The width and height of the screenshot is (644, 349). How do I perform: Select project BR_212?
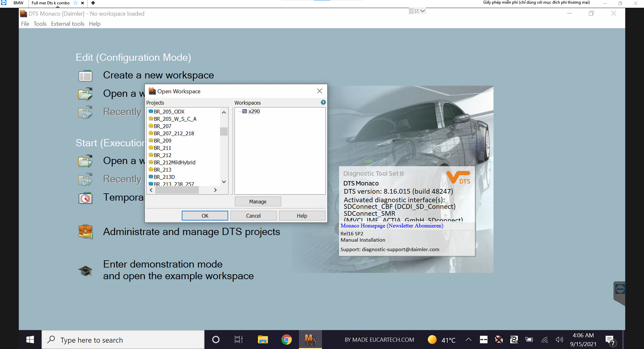coord(162,155)
